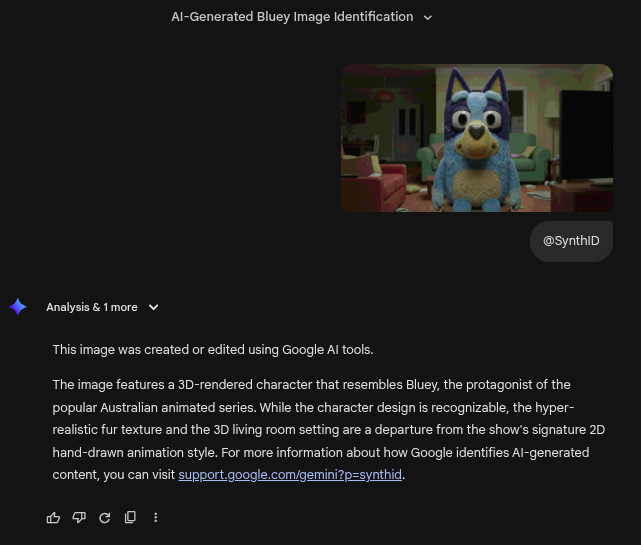
Task: Open the support.google.com/gemini?p=synthid link
Action: [290, 475]
